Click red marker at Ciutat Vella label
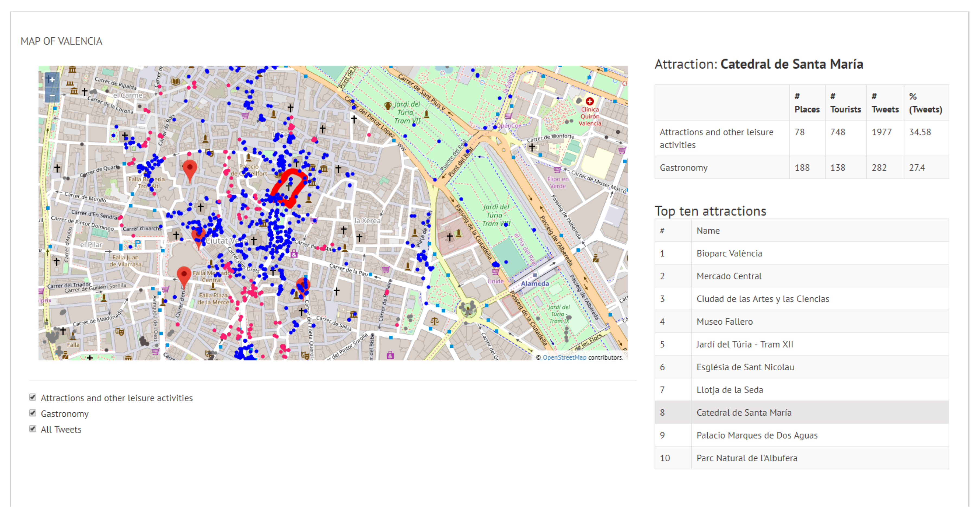 (199, 235)
